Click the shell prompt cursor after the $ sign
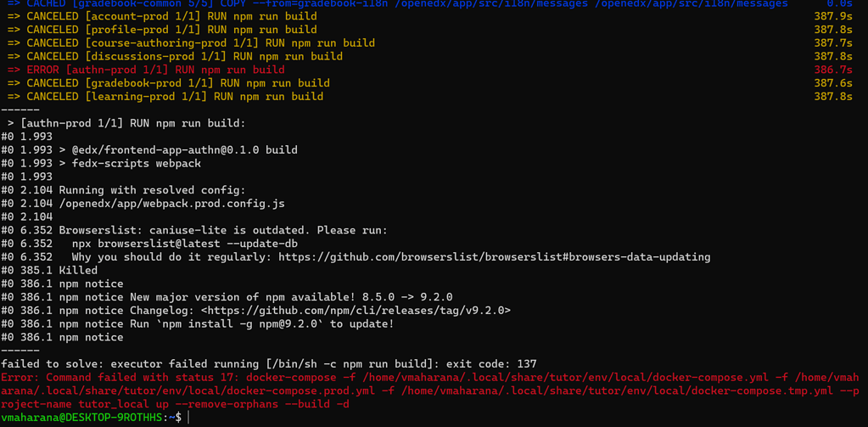 coord(188,419)
